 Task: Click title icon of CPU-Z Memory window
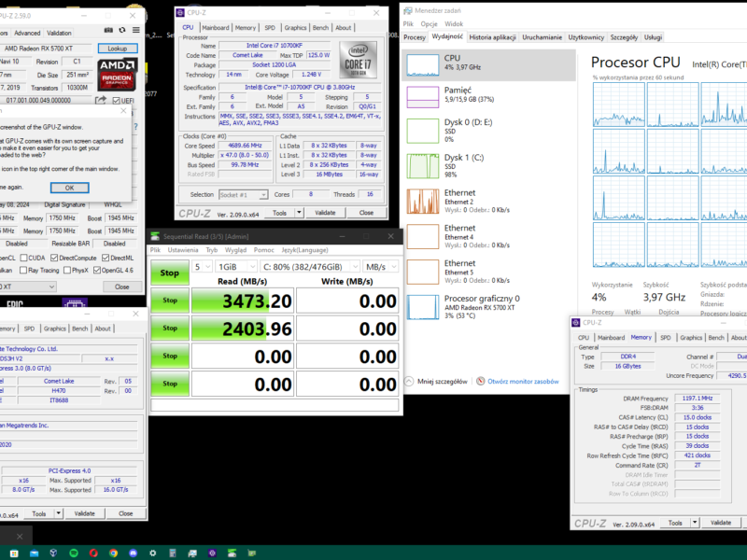tap(576, 322)
